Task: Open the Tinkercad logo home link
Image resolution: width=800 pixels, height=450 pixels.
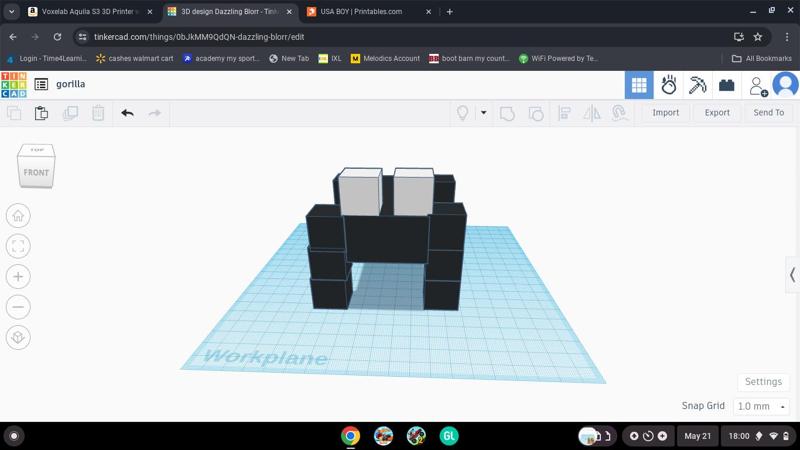Action: 14,85
